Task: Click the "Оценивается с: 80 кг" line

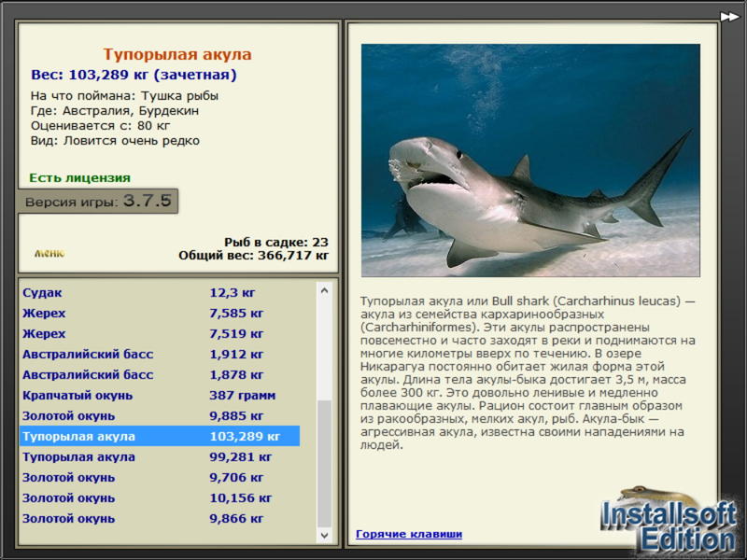Action: click(x=100, y=126)
